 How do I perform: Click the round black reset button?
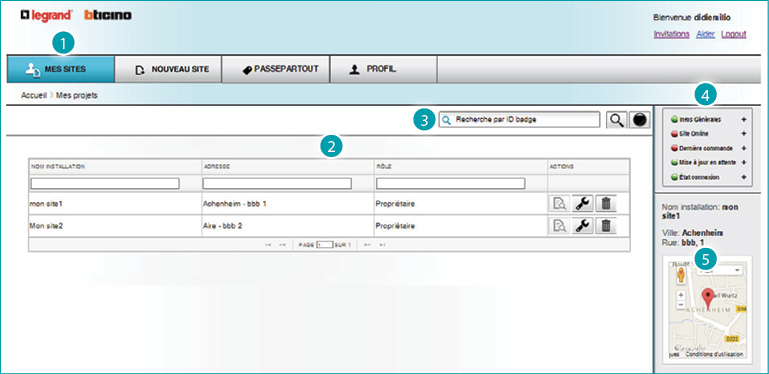click(640, 120)
